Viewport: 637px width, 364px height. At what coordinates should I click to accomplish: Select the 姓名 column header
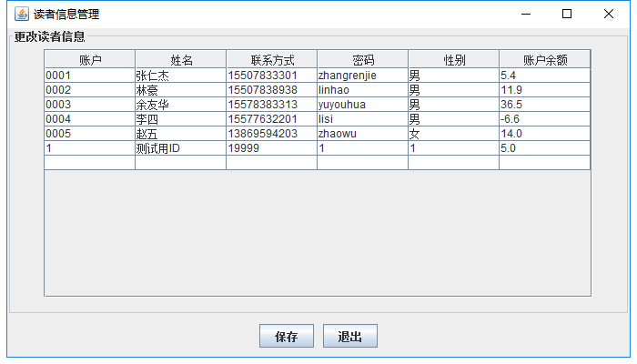181,60
